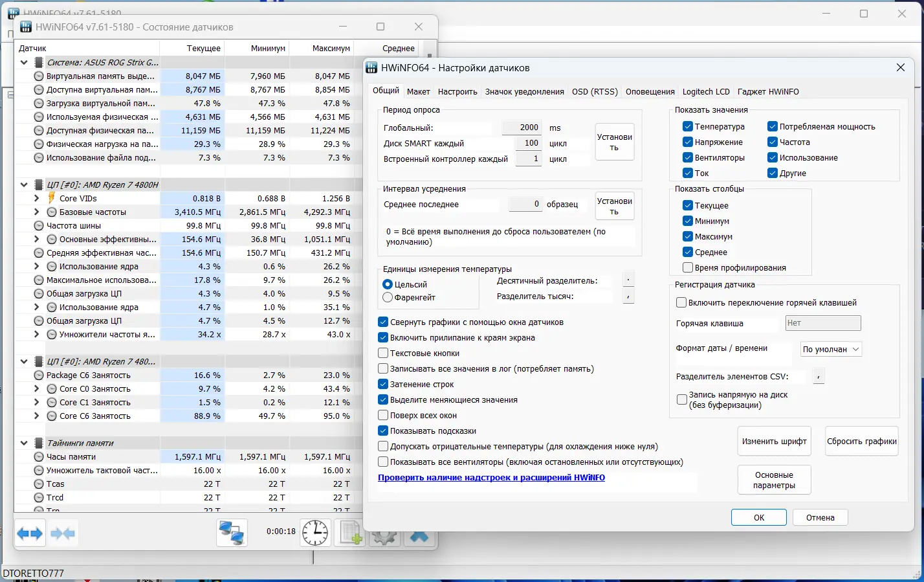Open the Оповещения tab
Image resolution: width=924 pixels, height=582 pixels.
pyautogui.click(x=650, y=91)
